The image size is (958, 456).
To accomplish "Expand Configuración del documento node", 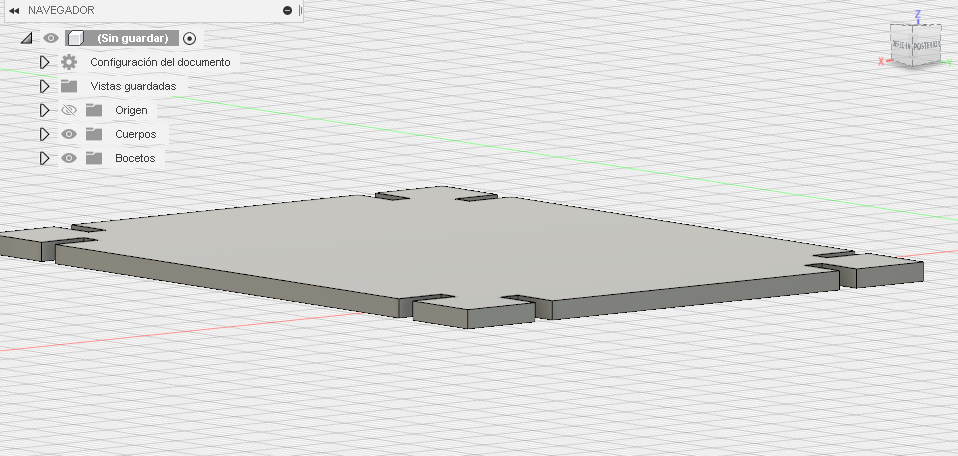I will [x=44, y=62].
